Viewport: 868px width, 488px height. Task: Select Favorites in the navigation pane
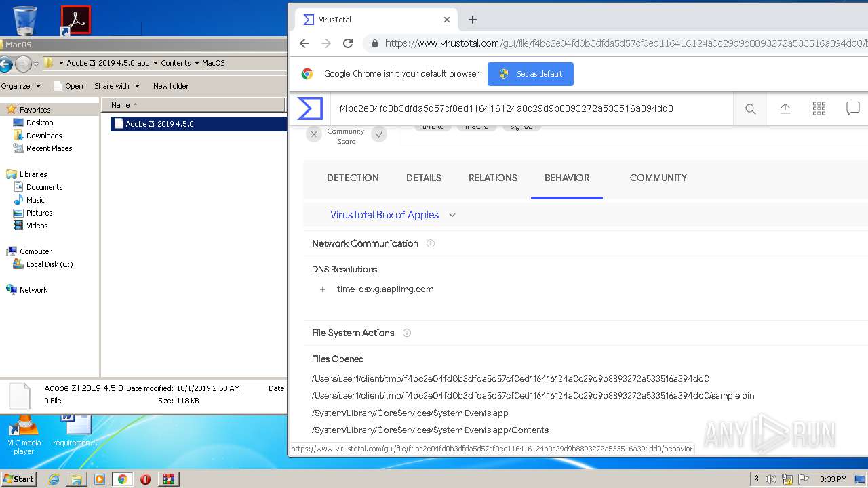point(35,109)
